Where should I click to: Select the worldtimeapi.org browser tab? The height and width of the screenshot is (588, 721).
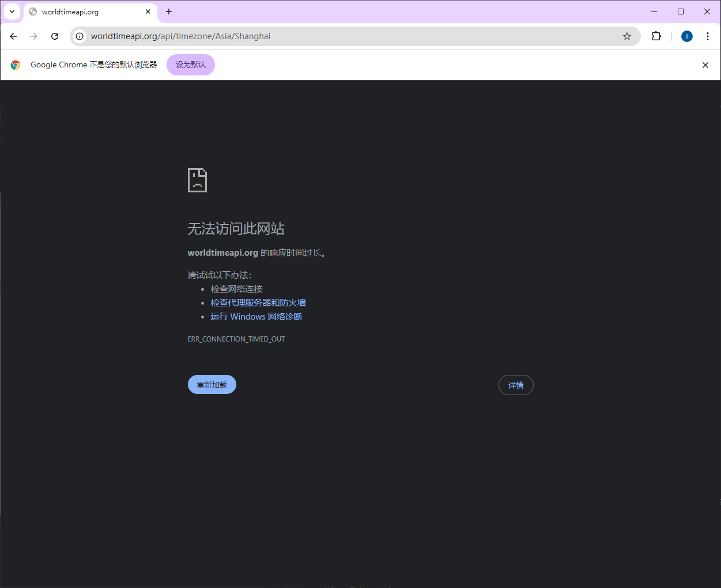pyautogui.click(x=86, y=12)
